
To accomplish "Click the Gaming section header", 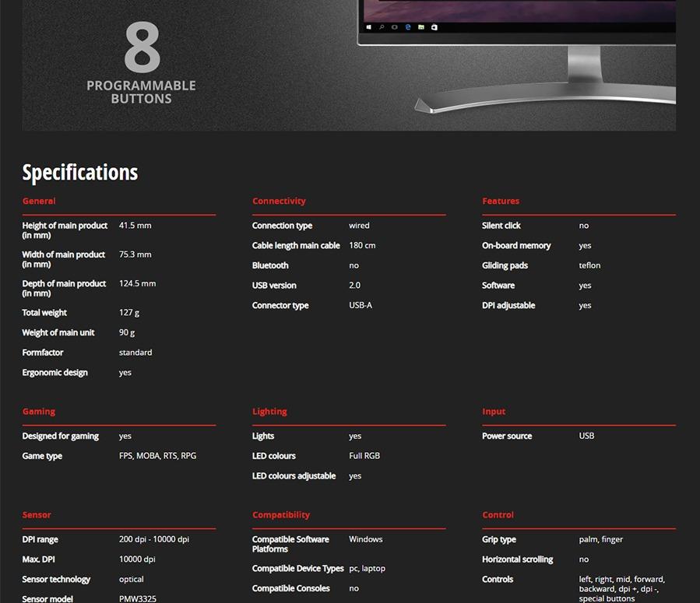I will (39, 412).
